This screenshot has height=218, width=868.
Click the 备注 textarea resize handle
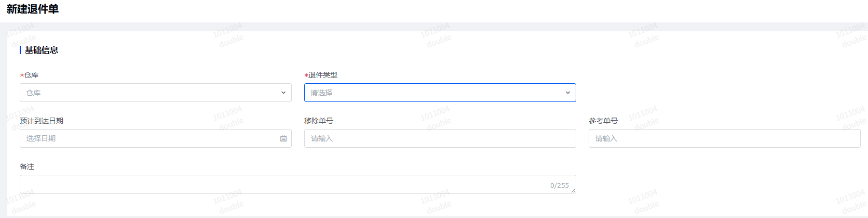coord(574,191)
